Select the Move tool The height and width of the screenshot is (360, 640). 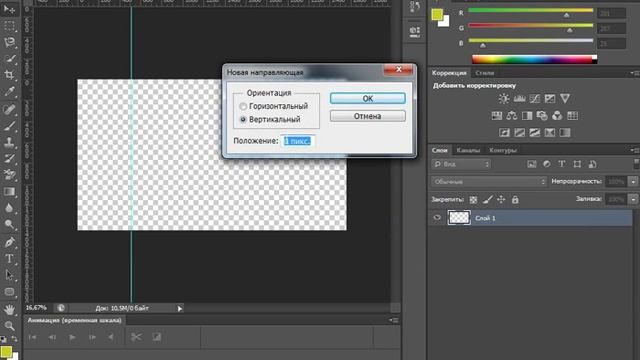pyautogui.click(x=9, y=9)
